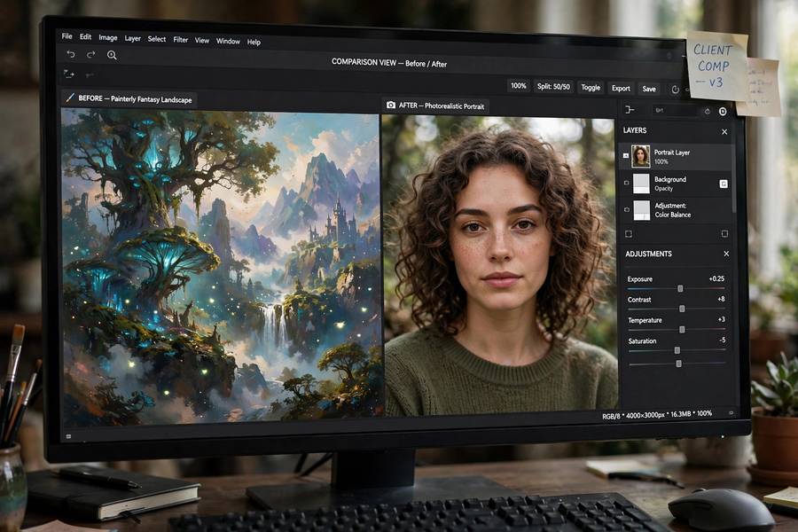Click the camera icon beside AFTER label
Viewport: 798px width, 532px height.
(391, 105)
